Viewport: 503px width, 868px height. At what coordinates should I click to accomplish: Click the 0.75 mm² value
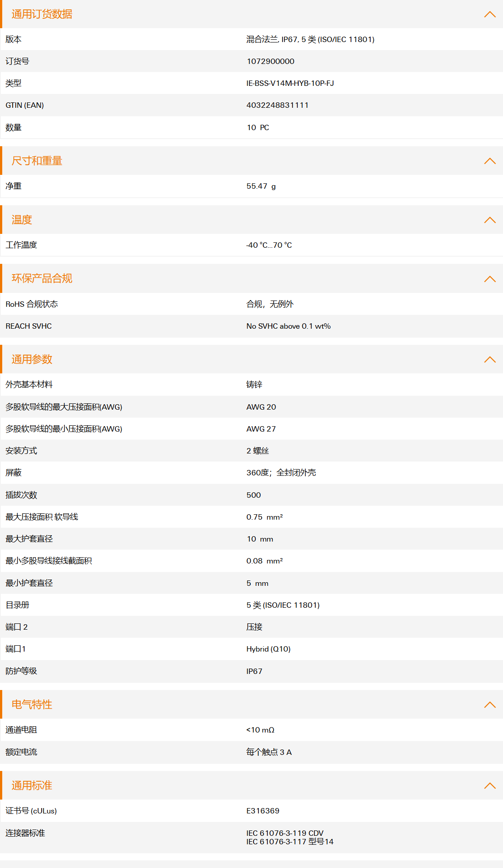(x=265, y=517)
